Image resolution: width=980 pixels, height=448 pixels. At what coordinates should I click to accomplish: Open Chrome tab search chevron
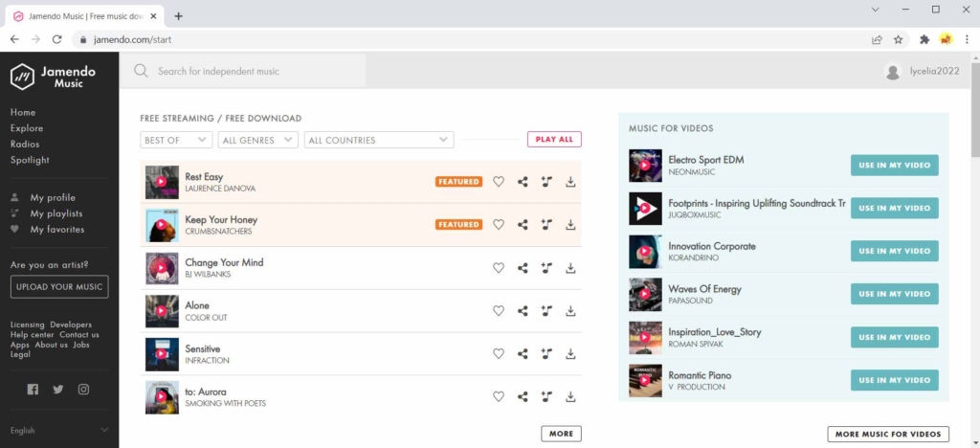click(875, 10)
